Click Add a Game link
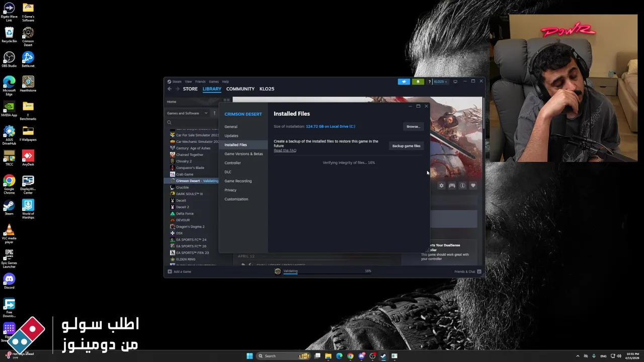The image size is (644, 362). click(x=182, y=271)
